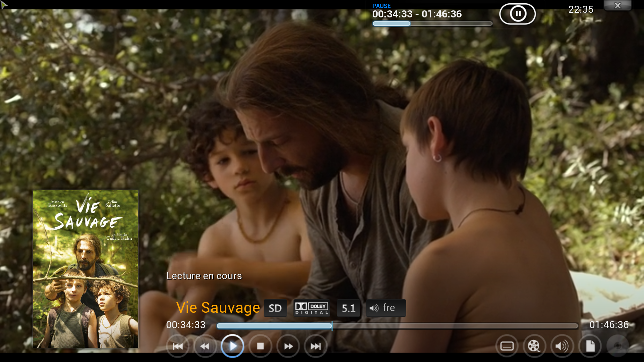Image resolution: width=644 pixels, height=362 pixels.
Task: Click the top progress bar
Action: pos(432,23)
